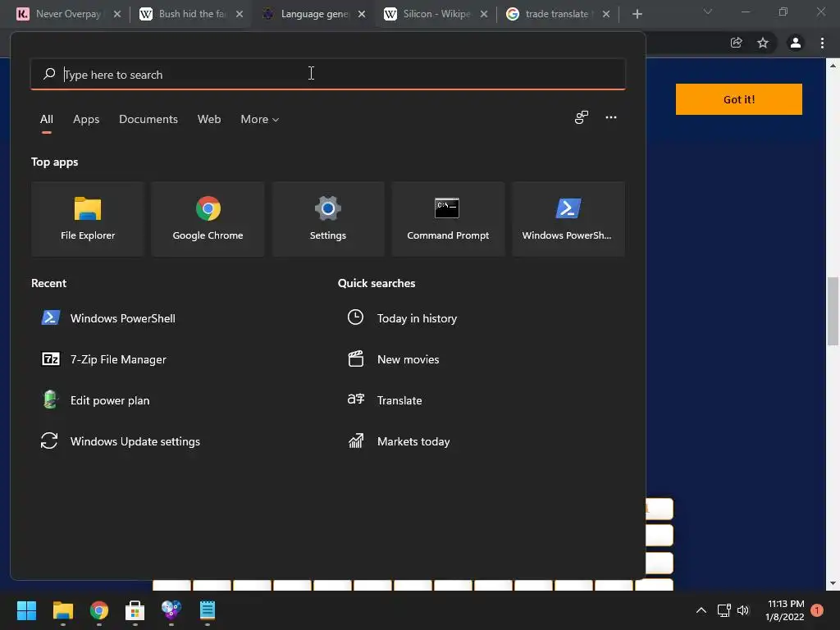Launch Windows PowerShell tile in Top apps
840x630 pixels.
(568, 218)
